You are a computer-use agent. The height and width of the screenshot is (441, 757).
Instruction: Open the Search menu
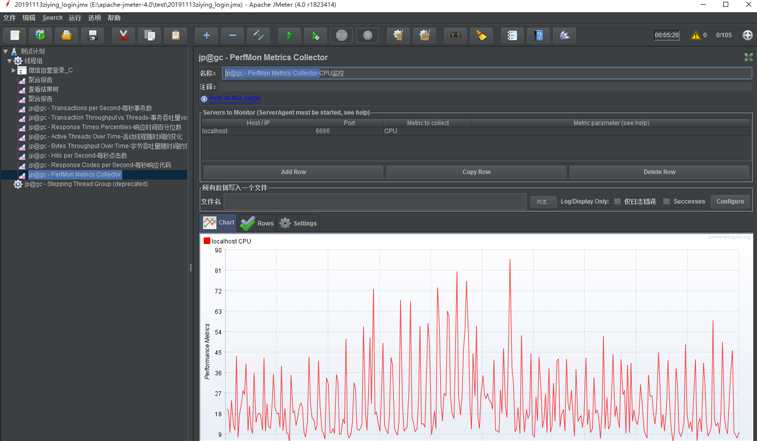[x=52, y=18]
